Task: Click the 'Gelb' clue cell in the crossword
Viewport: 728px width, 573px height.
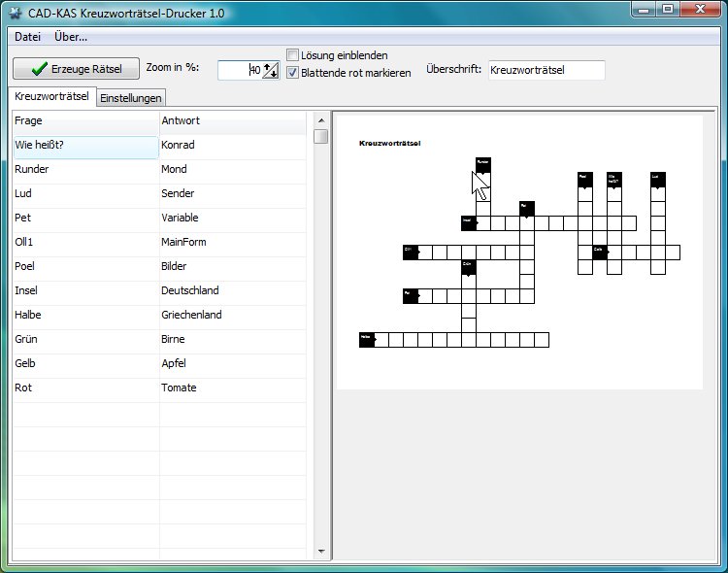Action: (599, 252)
